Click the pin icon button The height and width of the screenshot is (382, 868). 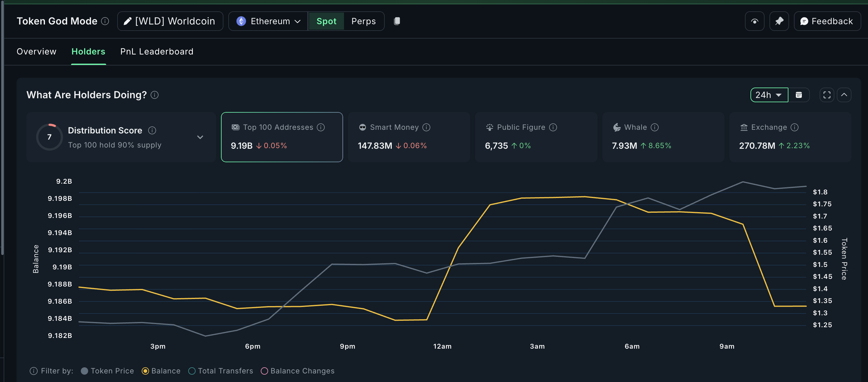[x=779, y=21]
